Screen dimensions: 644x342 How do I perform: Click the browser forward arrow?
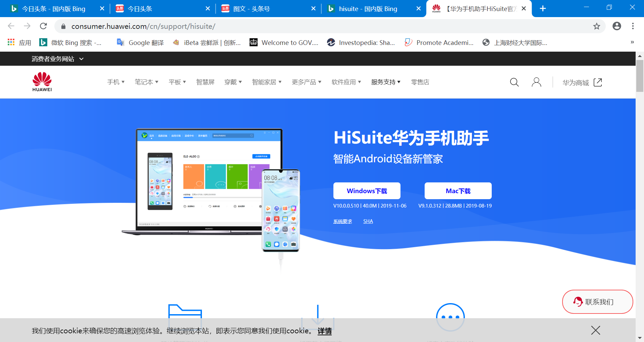pos(27,26)
